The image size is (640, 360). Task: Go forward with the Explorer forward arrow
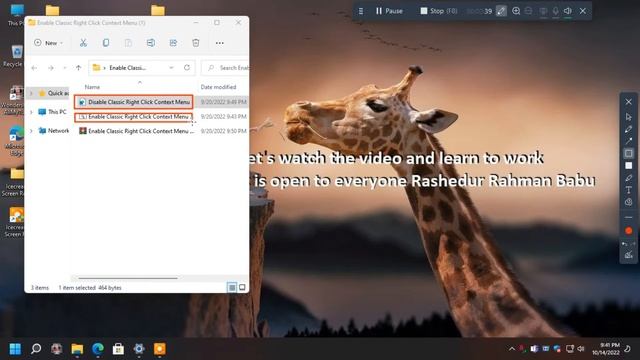point(51,68)
